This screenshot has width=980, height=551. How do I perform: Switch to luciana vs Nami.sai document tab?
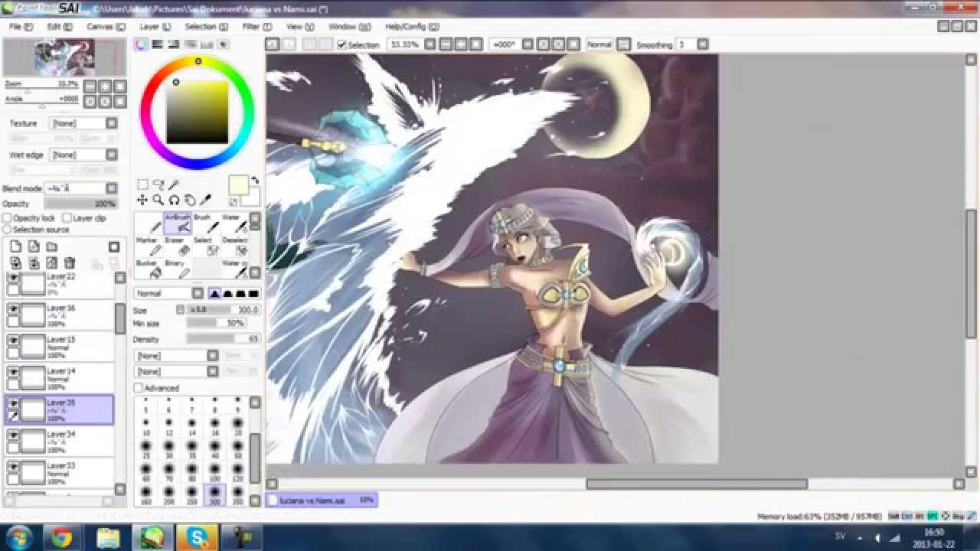tap(322, 500)
